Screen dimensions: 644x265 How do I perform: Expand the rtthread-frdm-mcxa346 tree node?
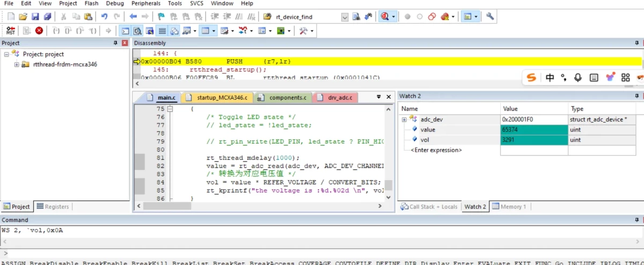click(x=17, y=65)
